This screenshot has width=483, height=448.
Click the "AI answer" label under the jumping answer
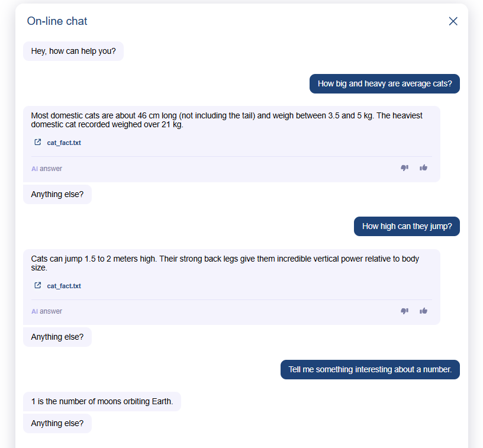[47, 311]
